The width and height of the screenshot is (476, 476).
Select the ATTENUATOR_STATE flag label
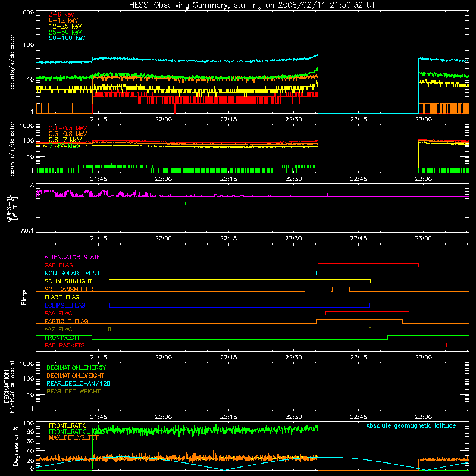coord(72,257)
